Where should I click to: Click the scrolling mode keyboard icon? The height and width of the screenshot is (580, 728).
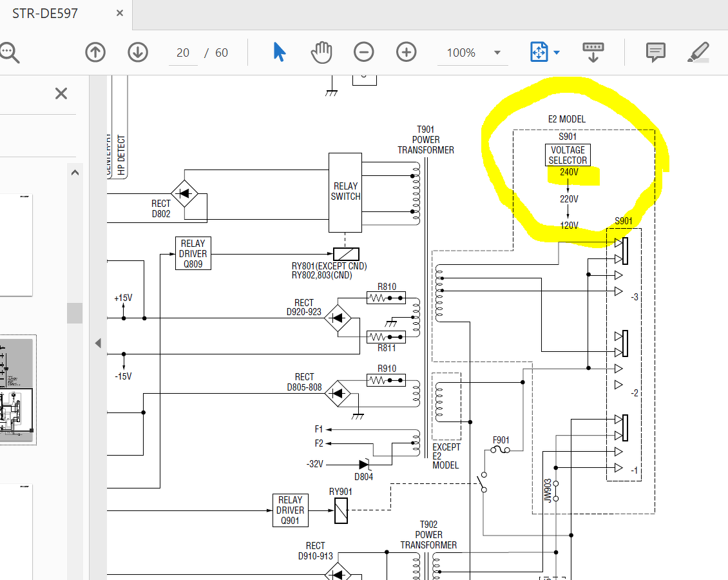coord(593,52)
